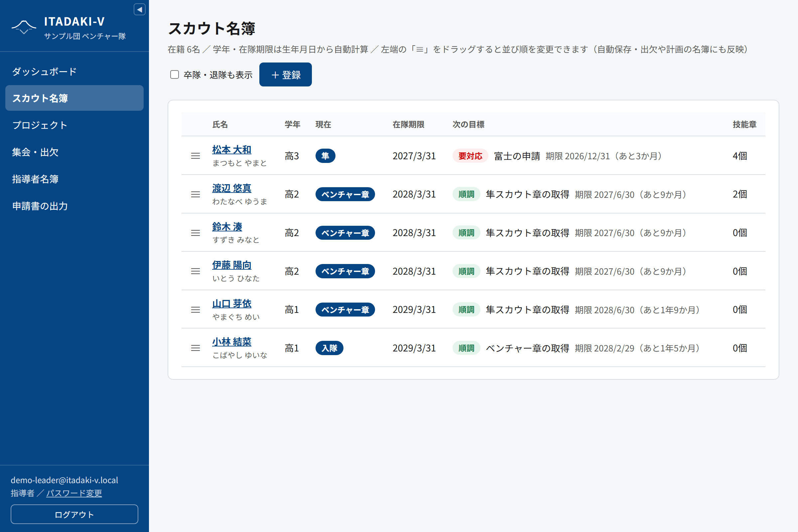This screenshot has width=798, height=532.
Task: Open 申請書の出力 in the sidebar
Action: [x=74, y=206]
